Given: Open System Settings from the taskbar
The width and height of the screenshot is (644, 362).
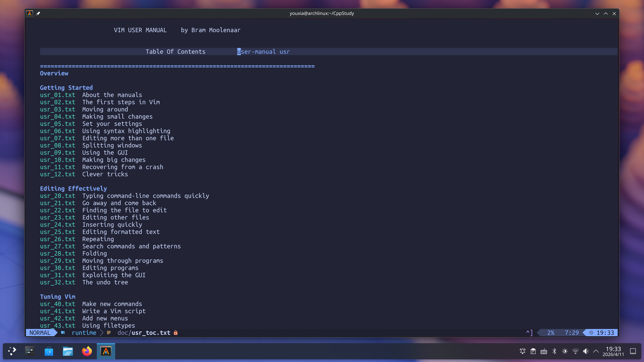Looking at the screenshot, I should click(x=30, y=351).
